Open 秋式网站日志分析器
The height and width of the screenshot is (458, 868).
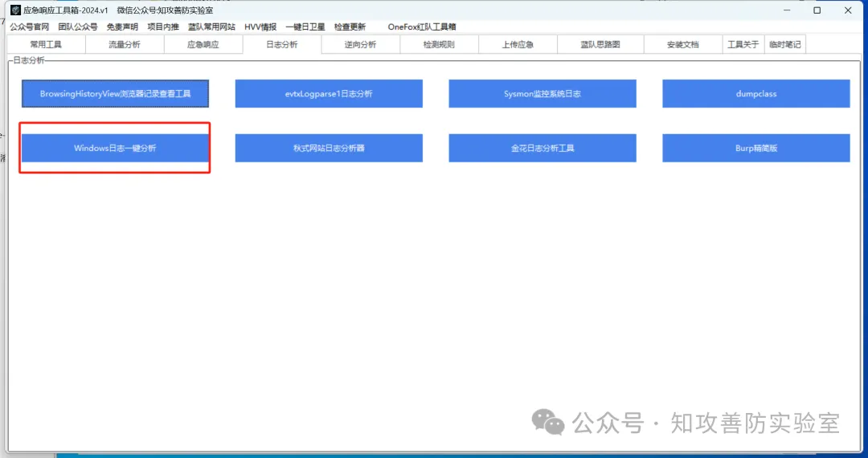pos(329,148)
